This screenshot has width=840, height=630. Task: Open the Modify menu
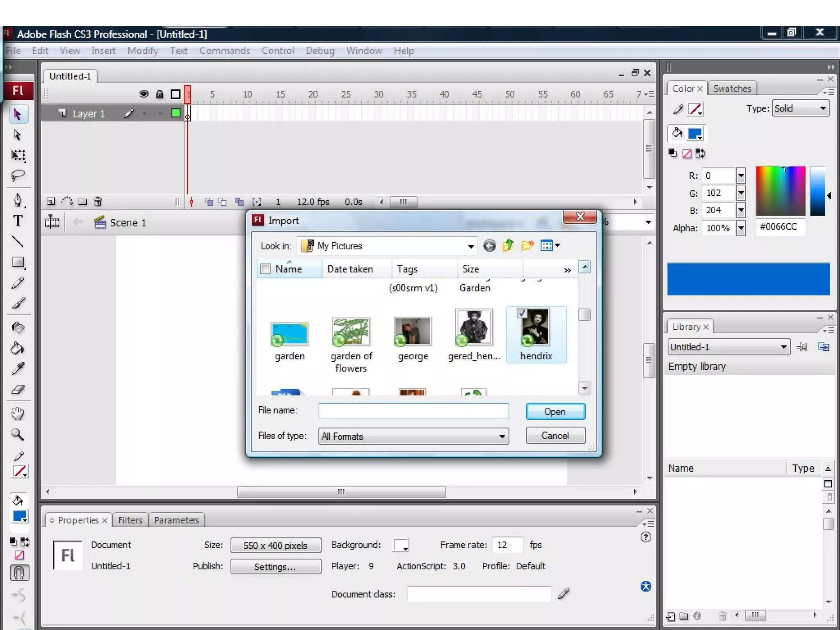pyautogui.click(x=142, y=50)
